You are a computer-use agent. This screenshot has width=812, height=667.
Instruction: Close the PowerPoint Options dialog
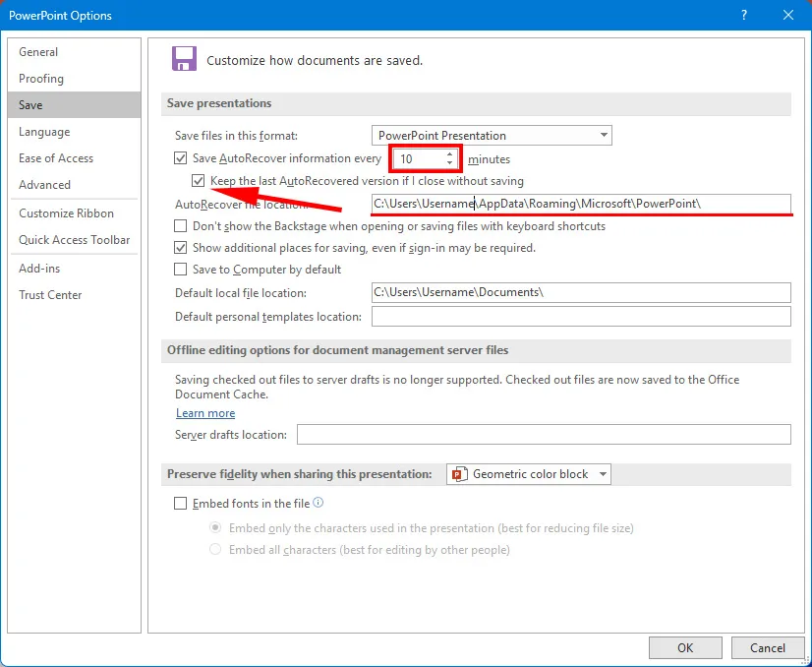(x=788, y=15)
